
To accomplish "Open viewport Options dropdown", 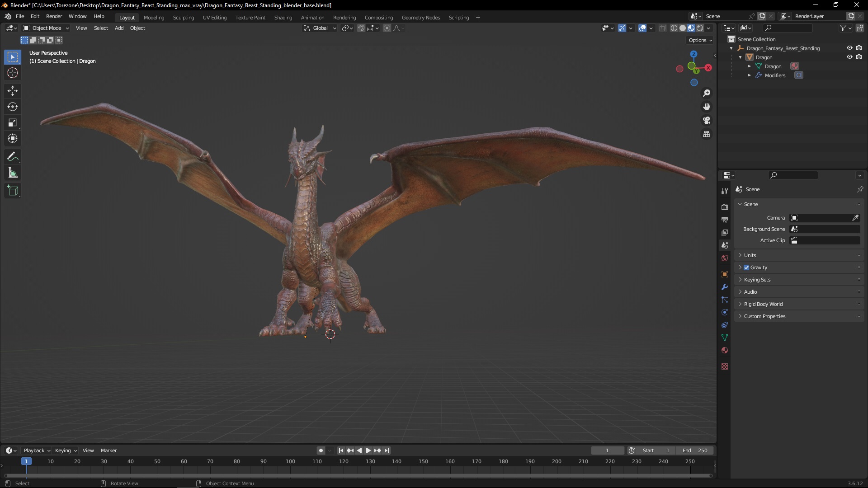I will click(700, 40).
